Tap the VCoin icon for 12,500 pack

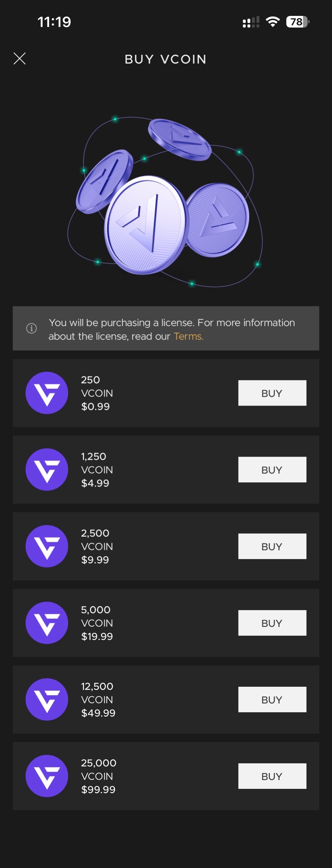coord(47,700)
